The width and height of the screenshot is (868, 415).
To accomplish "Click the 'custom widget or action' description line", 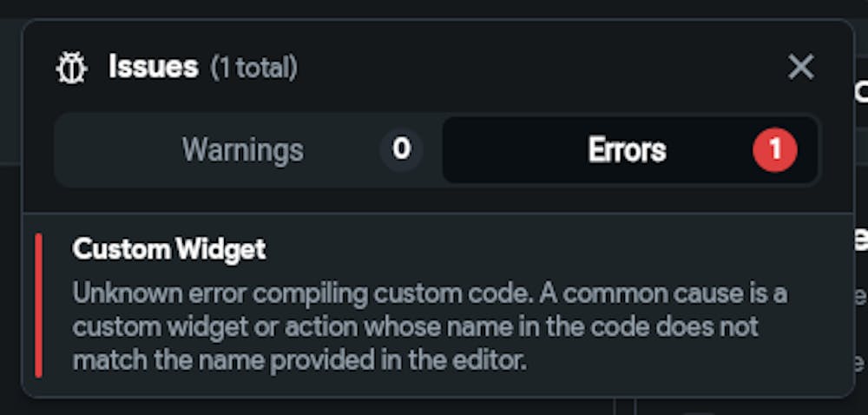I will click(x=415, y=327).
